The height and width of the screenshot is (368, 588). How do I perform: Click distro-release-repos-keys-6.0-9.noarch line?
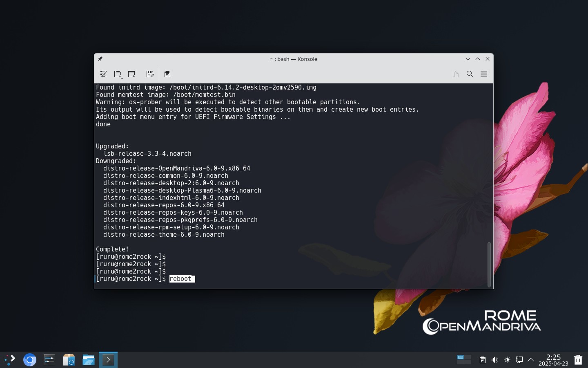tap(173, 213)
